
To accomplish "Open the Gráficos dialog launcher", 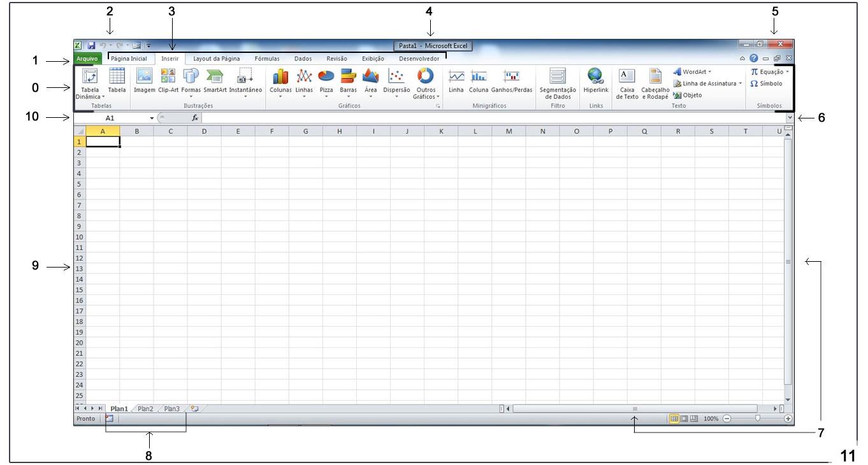I will click(x=438, y=106).
